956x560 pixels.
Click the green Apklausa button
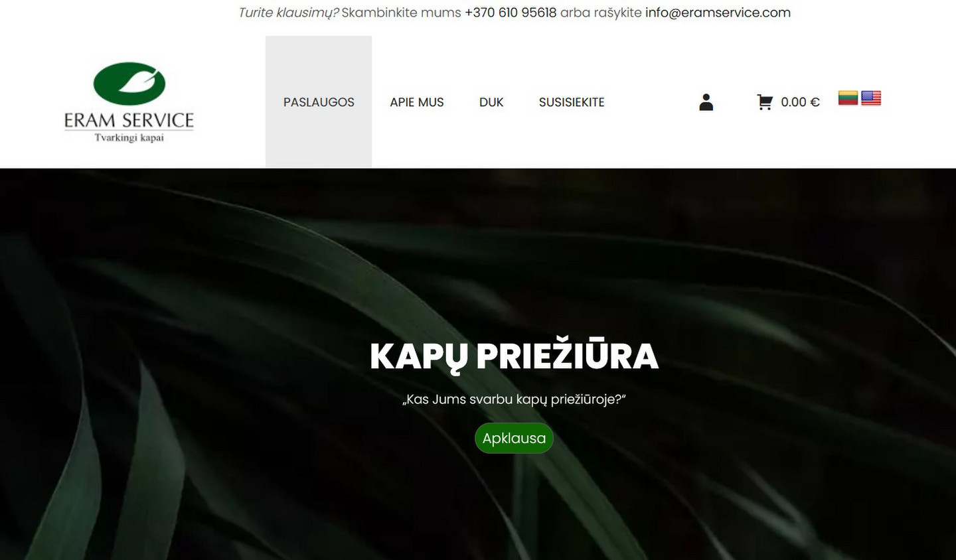point(514,438)
